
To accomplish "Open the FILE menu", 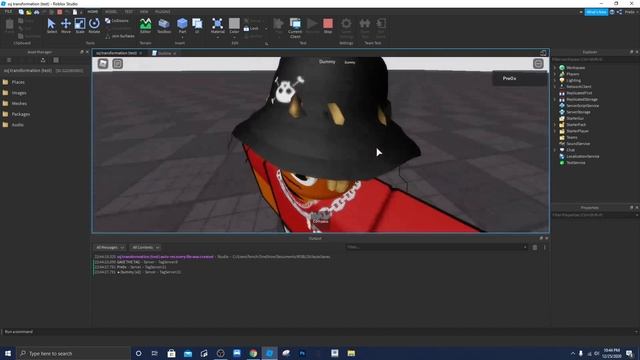I will tap(9, 12).
